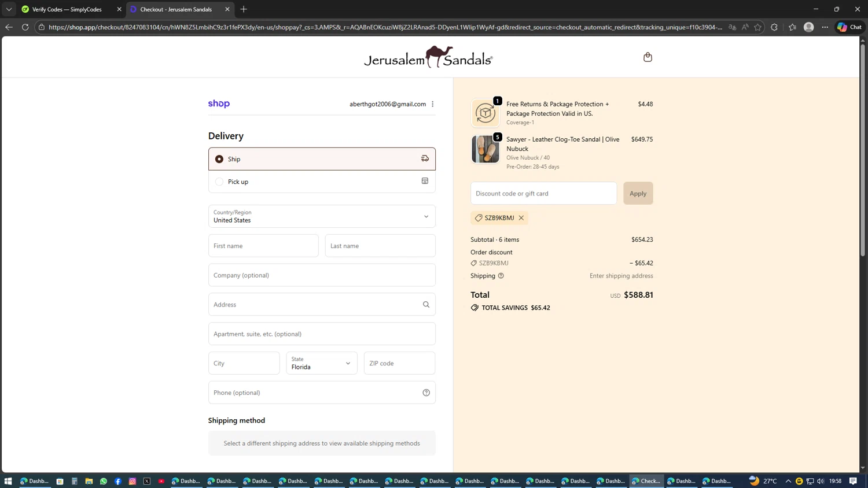Open YouTube from taskbar
The width and height of the screenshot is (868, 488).
(x=161, y=481)
